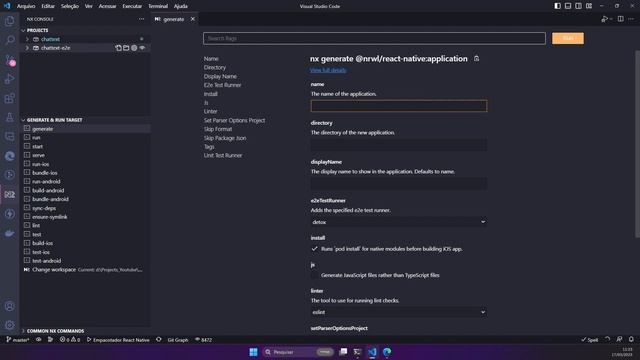The image size is (640, 360).
Task: Open the Arquivo menu
Action: pos(26,6)
